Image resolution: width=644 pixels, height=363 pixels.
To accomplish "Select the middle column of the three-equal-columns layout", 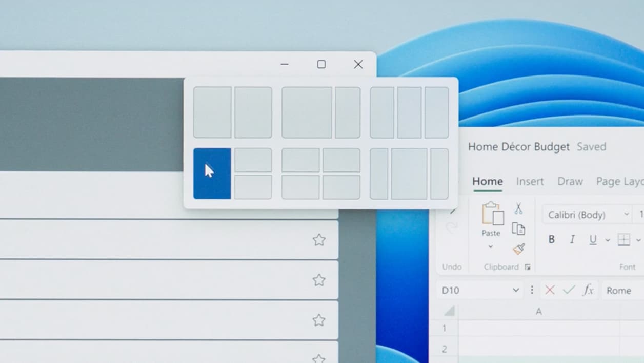I will pos(409,112).
